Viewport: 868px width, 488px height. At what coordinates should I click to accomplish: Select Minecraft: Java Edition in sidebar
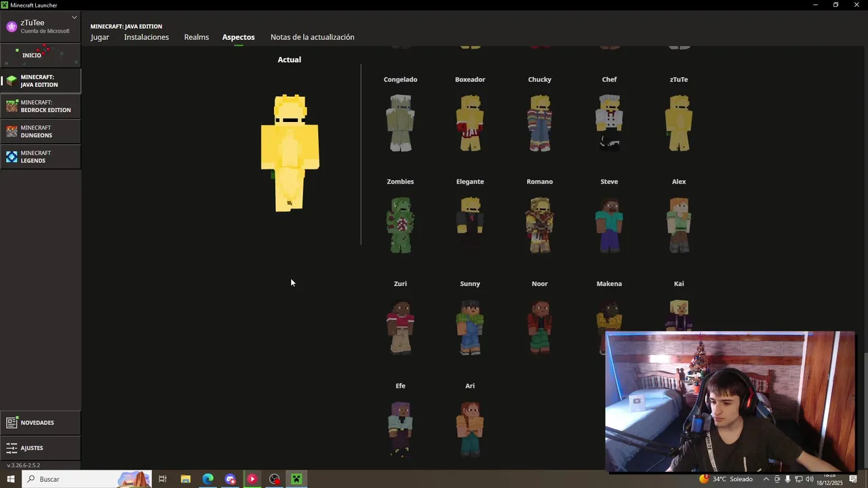tap(41, 81)
